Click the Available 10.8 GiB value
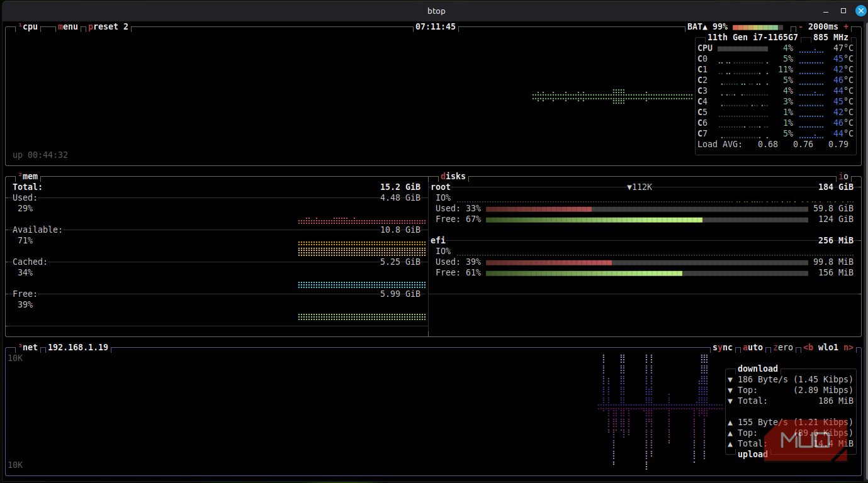This screenshot has width=868, height=483. [x=400, y=230]
